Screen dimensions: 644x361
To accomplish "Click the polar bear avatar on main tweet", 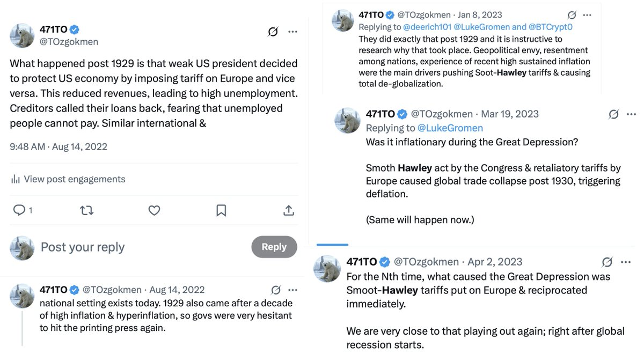I will click(23, 36).
